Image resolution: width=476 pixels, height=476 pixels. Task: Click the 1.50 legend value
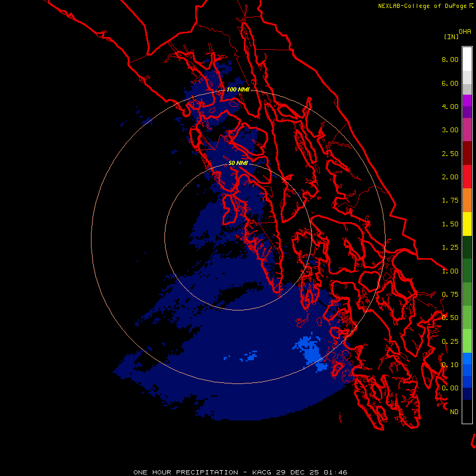(x=450, y=224)
